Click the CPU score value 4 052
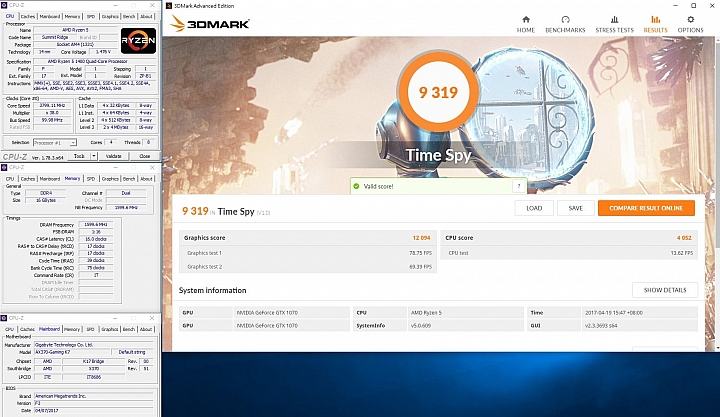 click(684, 238)
